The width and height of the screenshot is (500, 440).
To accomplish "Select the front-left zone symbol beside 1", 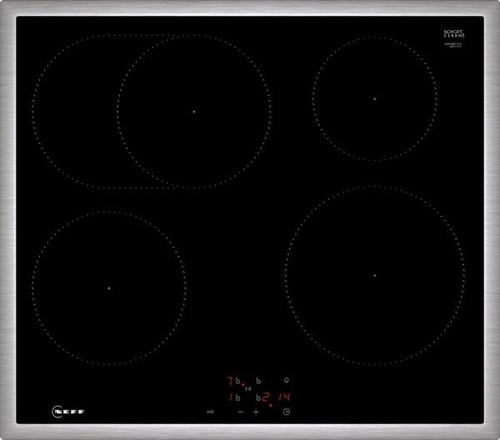I will [x=238, y=398].
